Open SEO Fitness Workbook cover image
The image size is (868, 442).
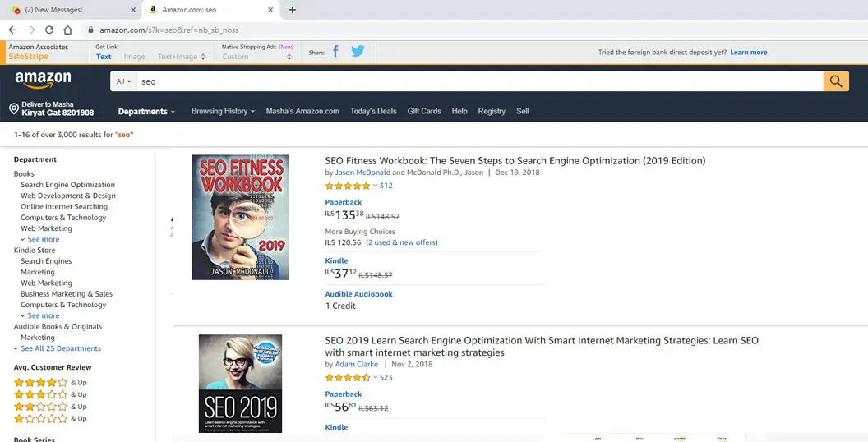(240, 217)
